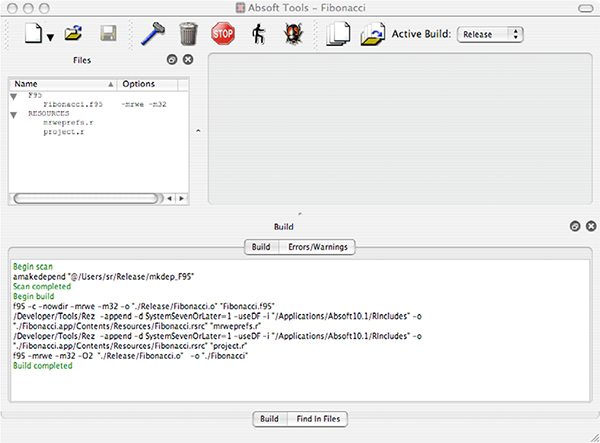Click the 'Begin scan' output line
The image size is (600, 443).
click(x=33, y=267)
